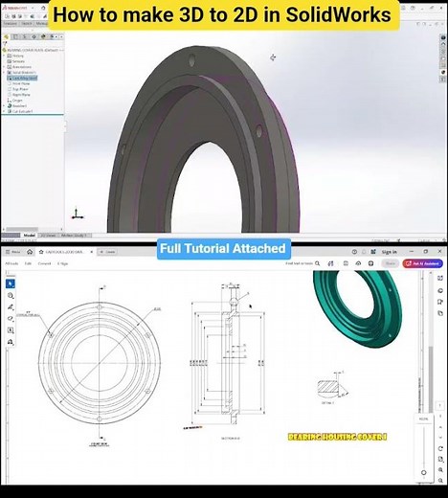
Task: Open the Motion Study 1 tab
Action: click(74, 236)
